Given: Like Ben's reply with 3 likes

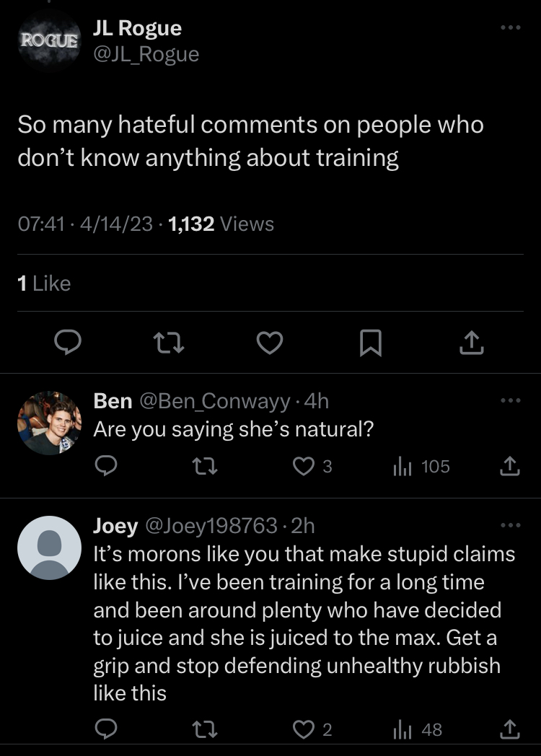Looking at the screenshot, I should pyautogui.click(x=303, y=467).
